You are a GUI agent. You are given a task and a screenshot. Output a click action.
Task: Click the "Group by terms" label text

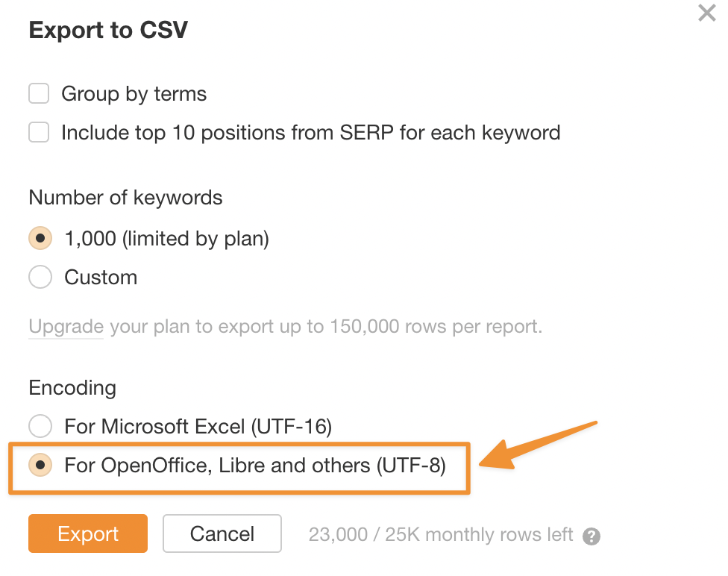[x=134, y=94]
